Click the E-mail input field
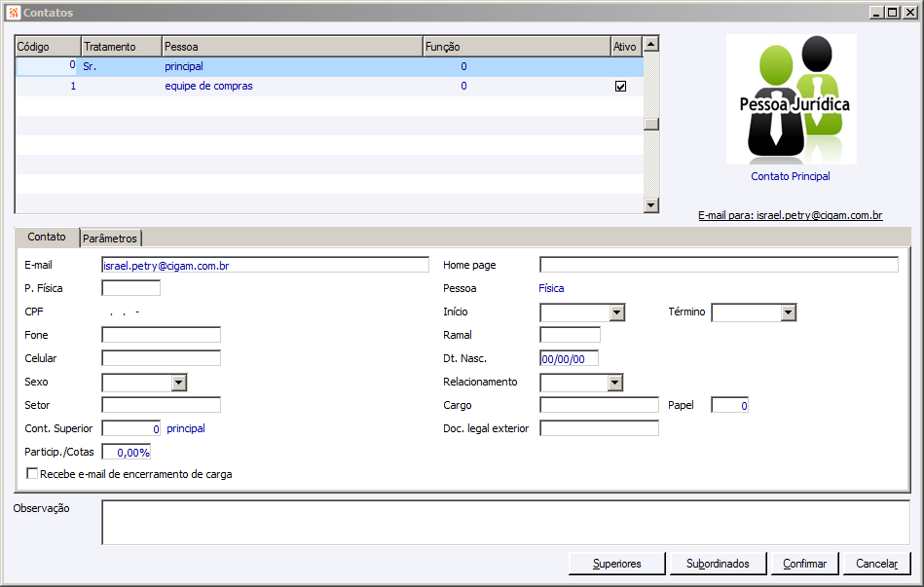The image size is (924, 587). coord(265,265)
